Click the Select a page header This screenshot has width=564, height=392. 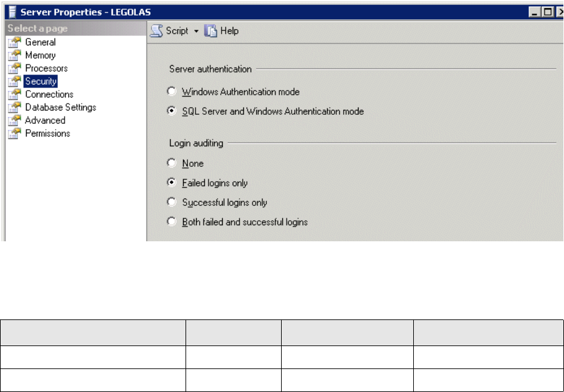tap(38, 29)
